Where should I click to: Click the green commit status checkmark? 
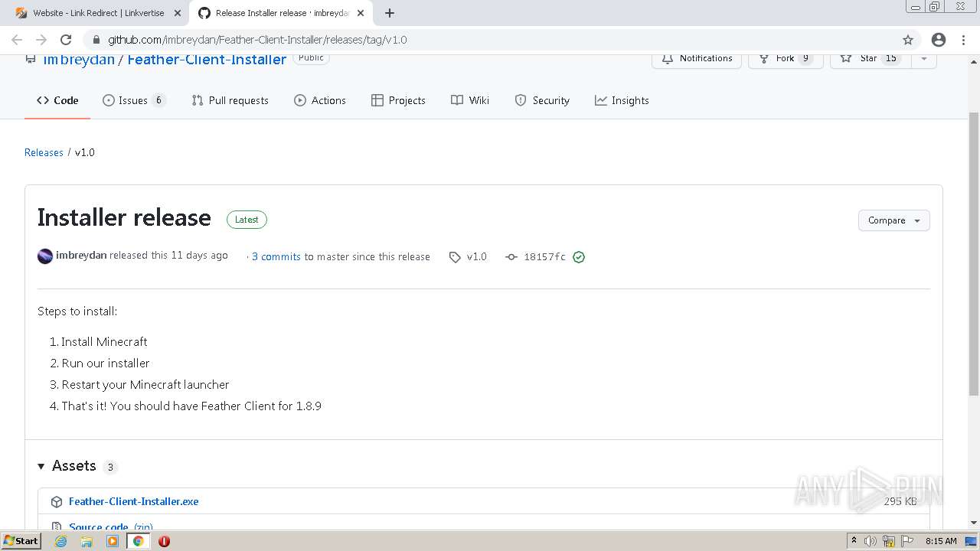pyautogui.click(x=579, y=257)
